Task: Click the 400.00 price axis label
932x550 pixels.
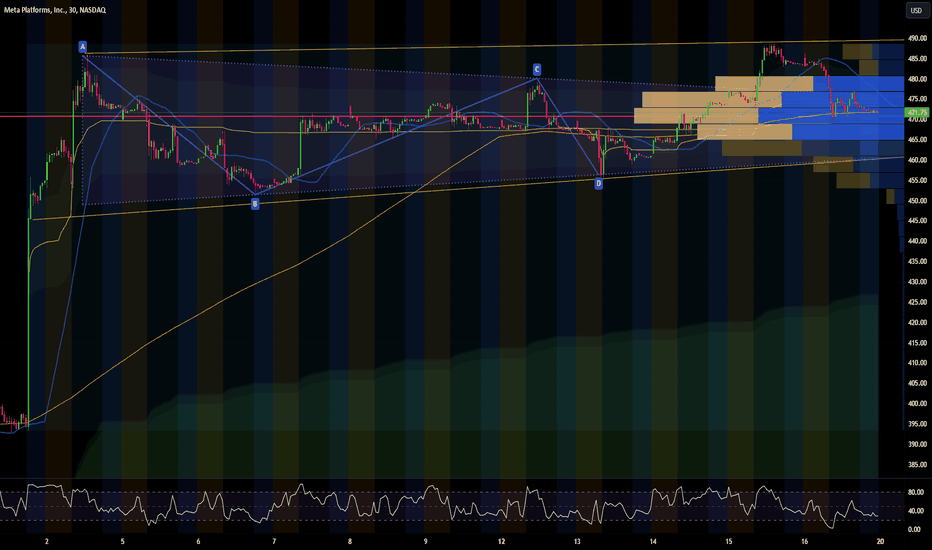Action: pos(917,404)
